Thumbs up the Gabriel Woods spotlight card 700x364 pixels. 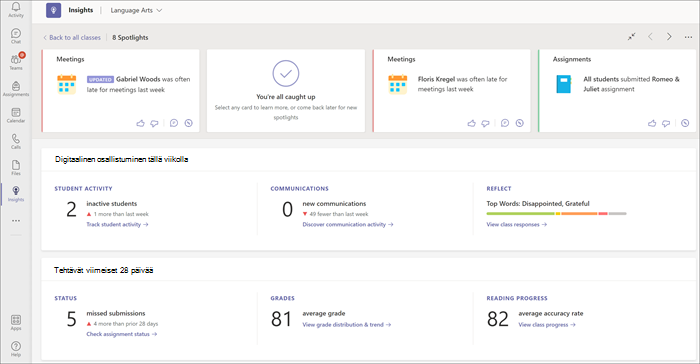[140, 123]
